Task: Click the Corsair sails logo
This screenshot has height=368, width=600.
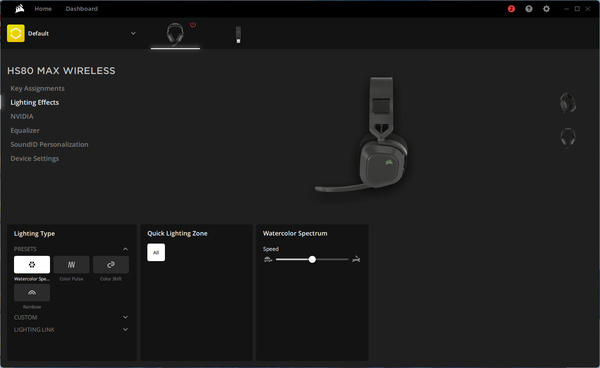Action: click(x=20, y=8)
